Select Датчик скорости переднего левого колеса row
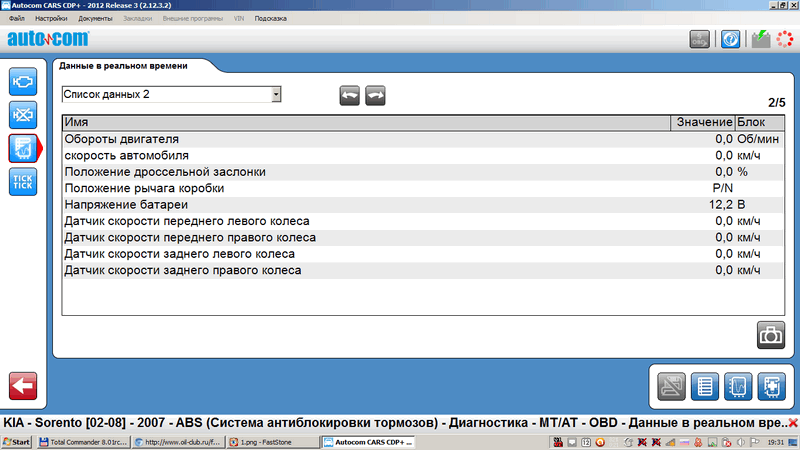The height and width of the screenshot is (450, 800). [x=423, y=221]
